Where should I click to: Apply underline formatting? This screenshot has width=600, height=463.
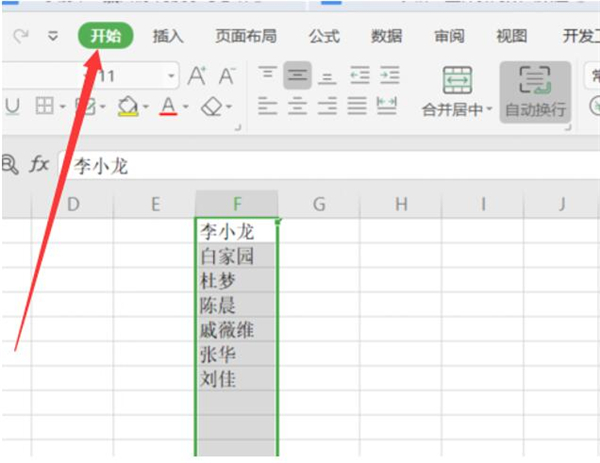tap(13, 105)
